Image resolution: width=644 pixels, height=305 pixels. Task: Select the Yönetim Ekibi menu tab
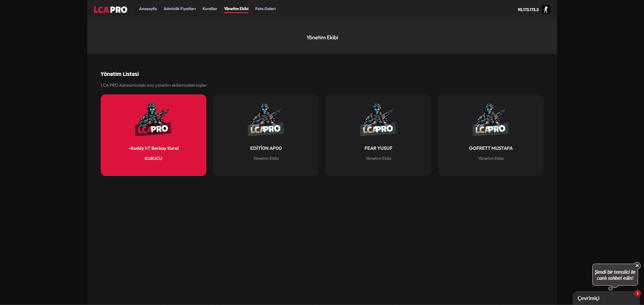pyautogui.click(x=236, y=9)
